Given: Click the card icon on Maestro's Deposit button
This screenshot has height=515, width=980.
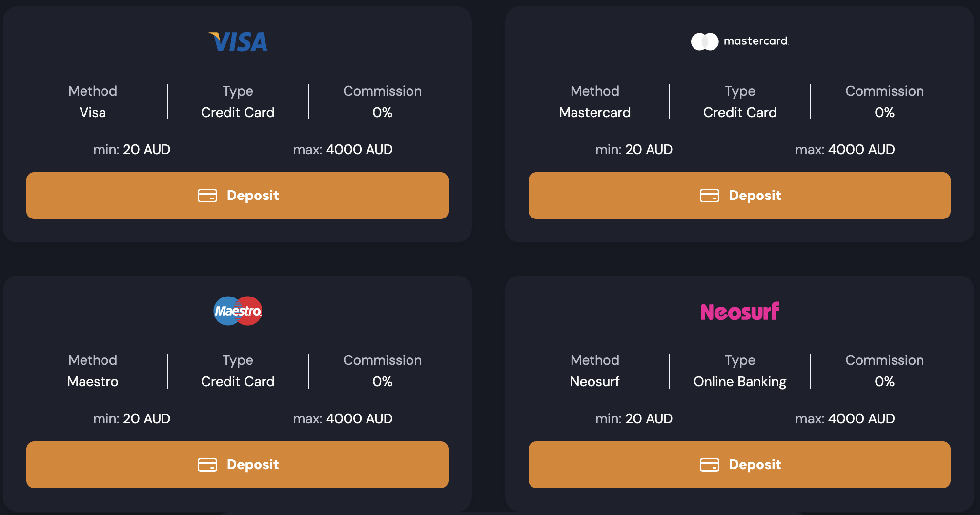Looking at the screenshot, I should [208, 465].
